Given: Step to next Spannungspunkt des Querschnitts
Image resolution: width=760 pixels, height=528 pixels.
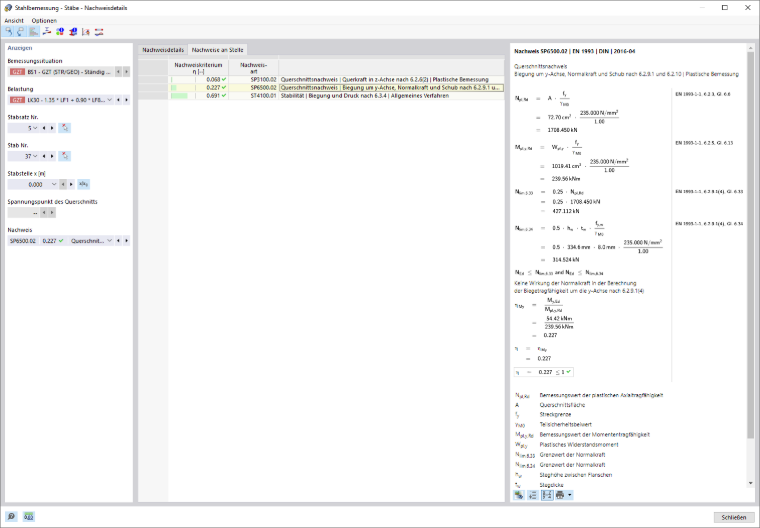Looking at the screenshot, I should [x=52, y=212].
